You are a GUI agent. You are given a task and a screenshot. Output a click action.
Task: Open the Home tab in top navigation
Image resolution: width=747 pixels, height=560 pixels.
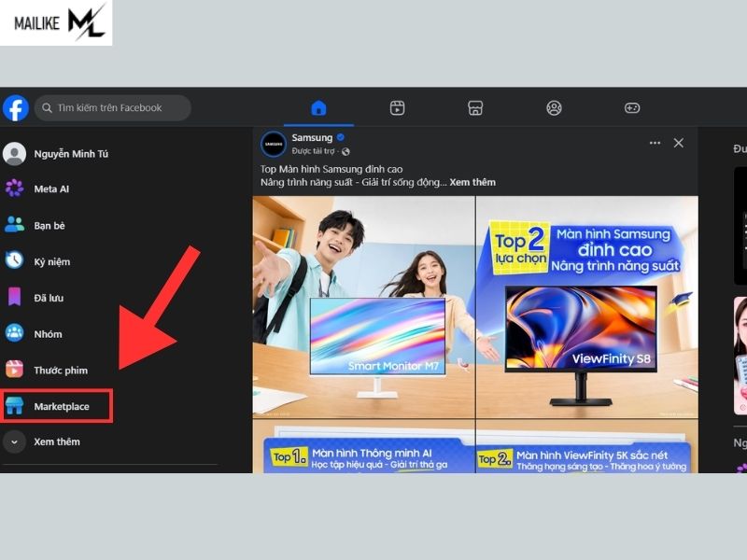(318, 108)
